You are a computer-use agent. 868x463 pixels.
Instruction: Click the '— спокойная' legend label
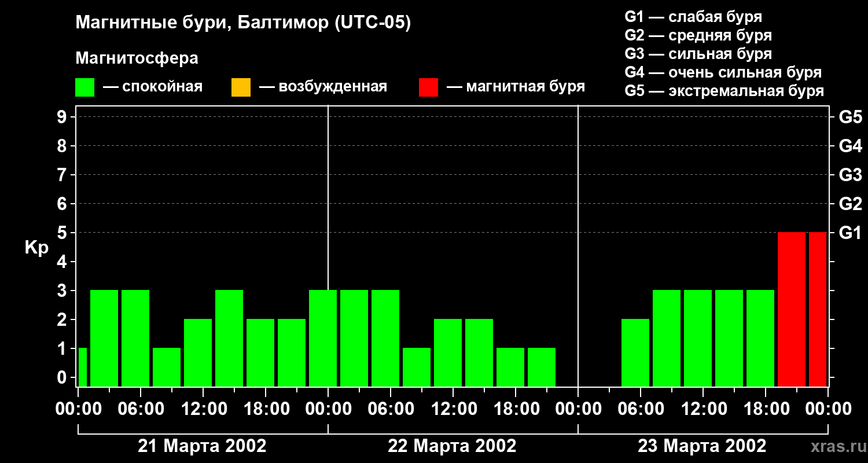(153, 87)
